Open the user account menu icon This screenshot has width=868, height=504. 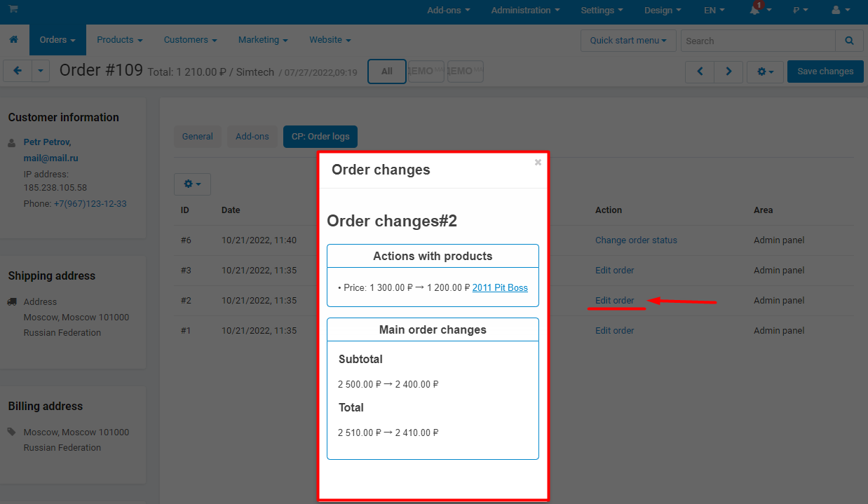coord(840,11)
